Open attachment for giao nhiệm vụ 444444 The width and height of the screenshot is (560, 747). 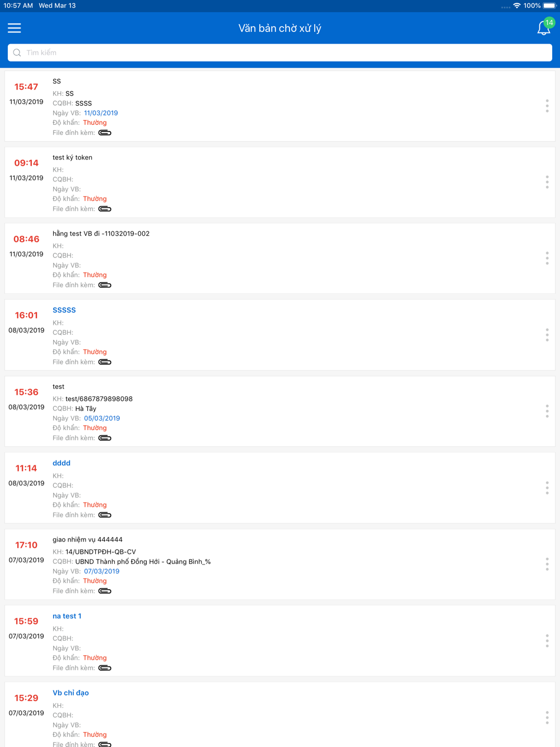pos(105,591)
